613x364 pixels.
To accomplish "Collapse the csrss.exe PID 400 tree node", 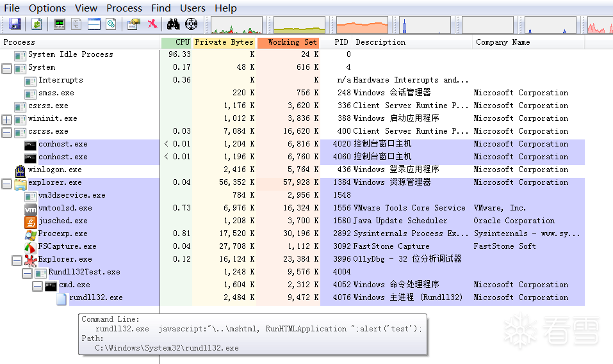I will click(x=6, y=133).
